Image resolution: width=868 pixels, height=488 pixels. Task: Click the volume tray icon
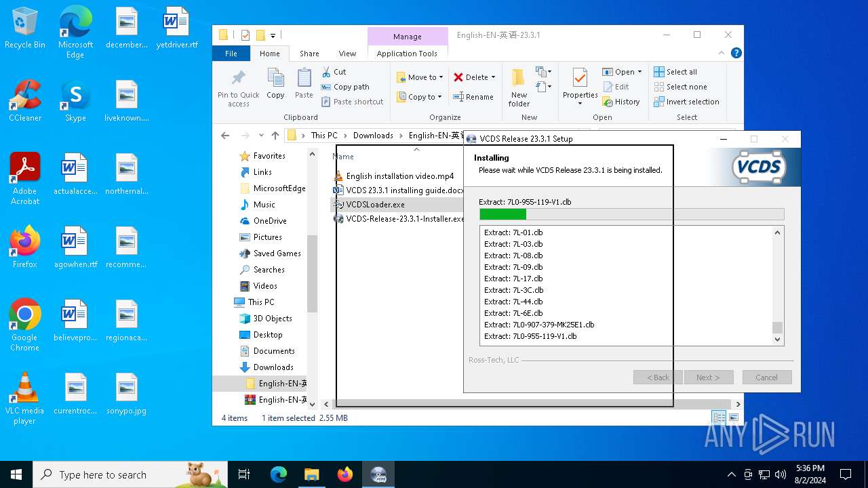click(x=780, y=474)
